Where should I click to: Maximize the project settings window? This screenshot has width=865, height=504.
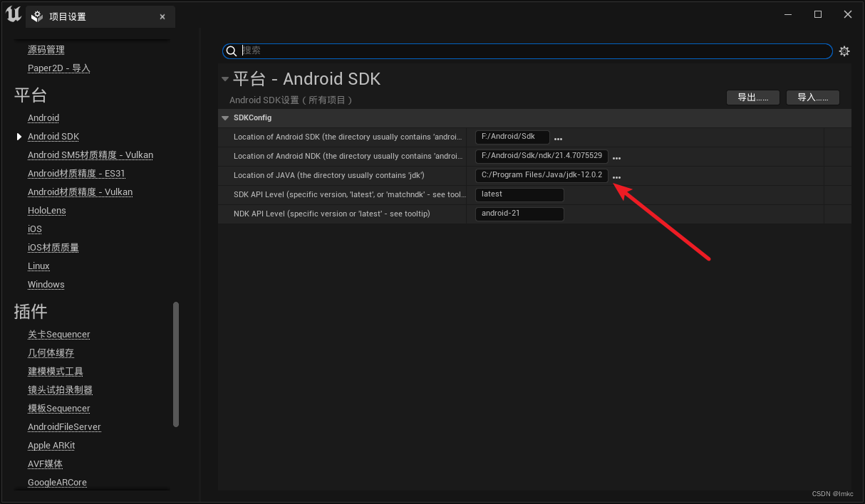pyautogui.click(x=818, y=14)
